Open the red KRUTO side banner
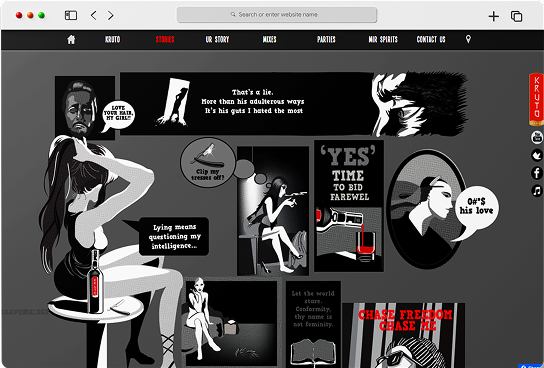This screenshot has height=368, width=544. 536,99
